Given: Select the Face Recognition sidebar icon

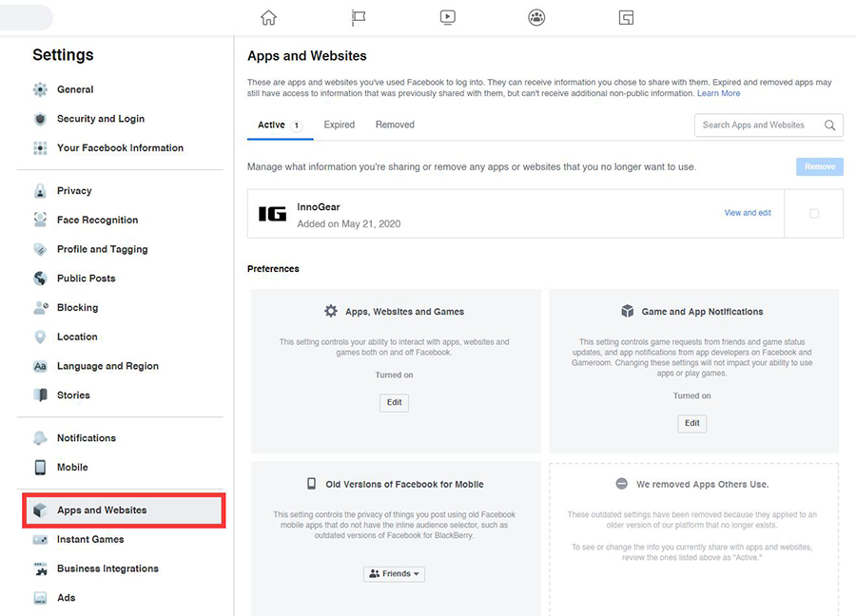Looking at the screenshot, I should click(38, 220).
